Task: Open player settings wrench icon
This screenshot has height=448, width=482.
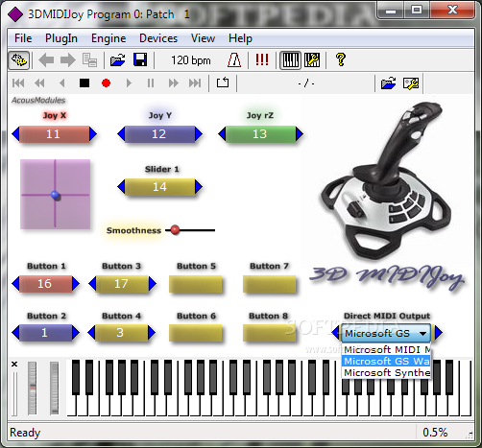Action: pos(411,83)
